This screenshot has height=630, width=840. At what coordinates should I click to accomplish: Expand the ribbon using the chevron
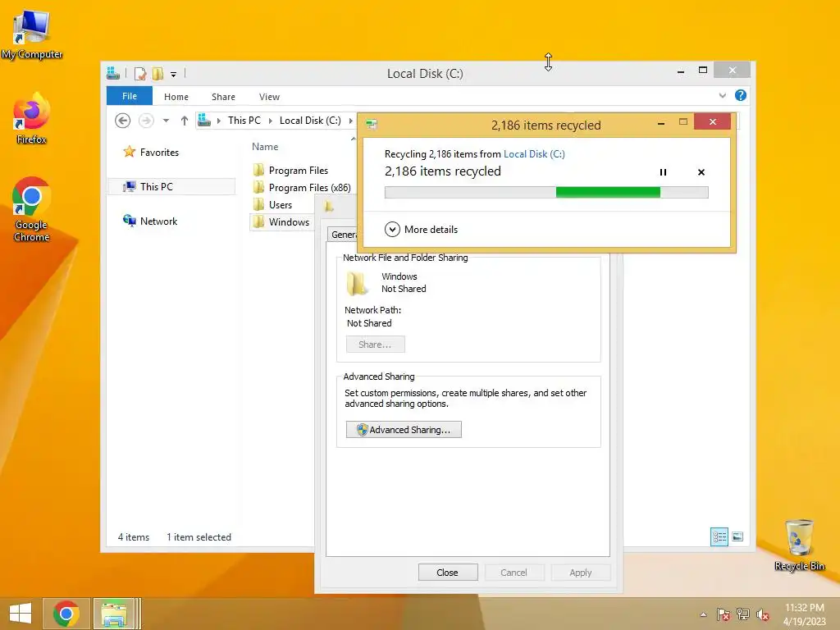[722, 95]
